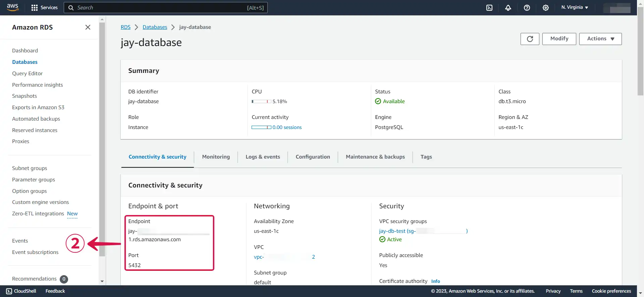Open the notifications bell
This screenshot has width=644, height=297.
(508, 8)
